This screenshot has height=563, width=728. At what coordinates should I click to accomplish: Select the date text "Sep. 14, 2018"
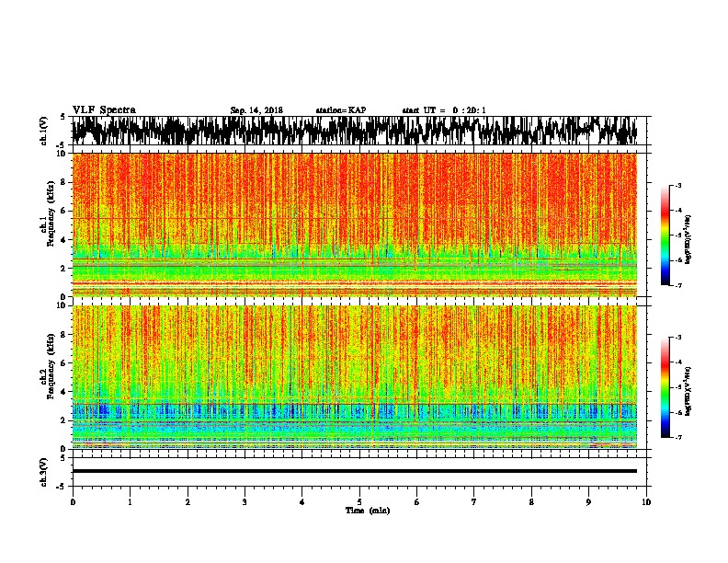click(x=256, y=110)
